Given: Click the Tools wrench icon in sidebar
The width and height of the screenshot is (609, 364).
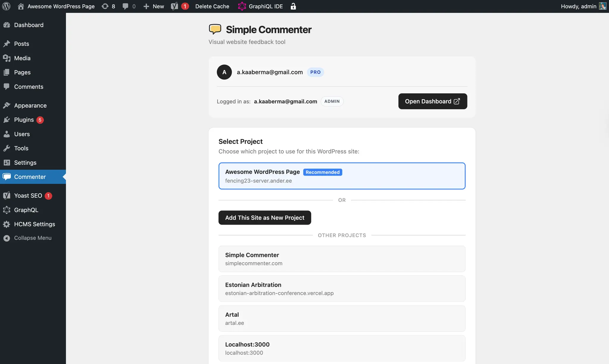Looking at the screenshot, I should [7, 148].
